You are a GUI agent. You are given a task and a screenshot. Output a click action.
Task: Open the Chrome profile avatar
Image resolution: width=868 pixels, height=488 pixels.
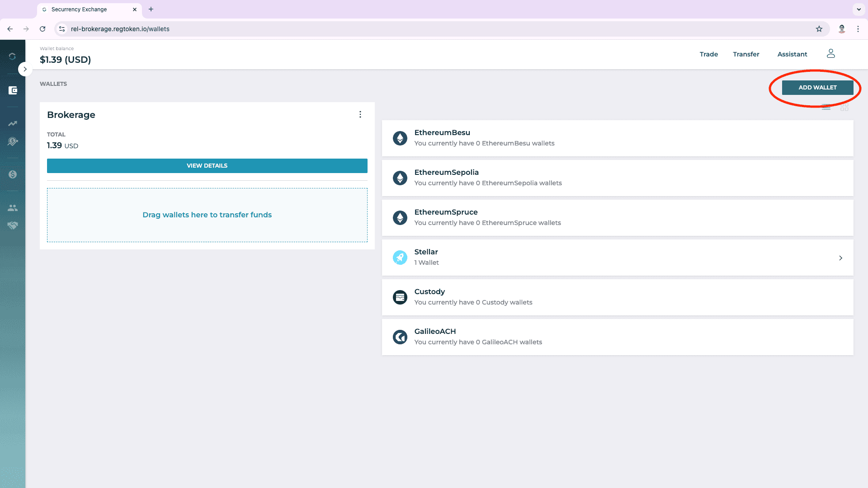tap(842, 29)
